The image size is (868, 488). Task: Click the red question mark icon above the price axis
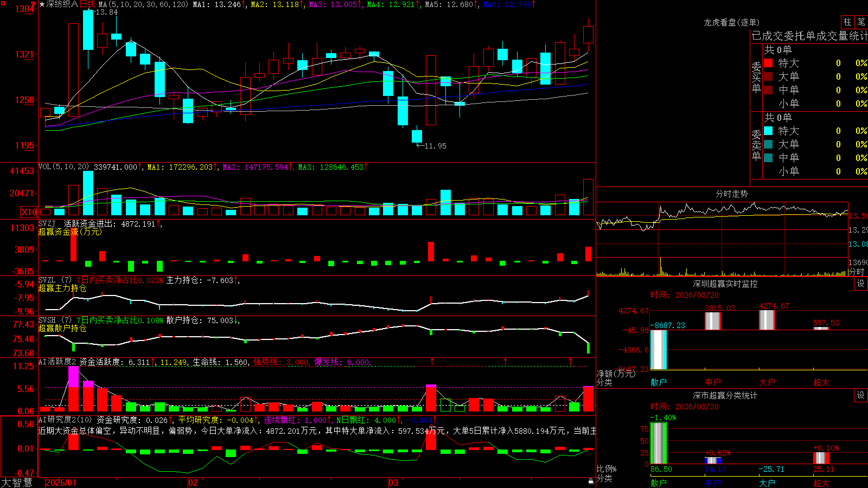34,4
